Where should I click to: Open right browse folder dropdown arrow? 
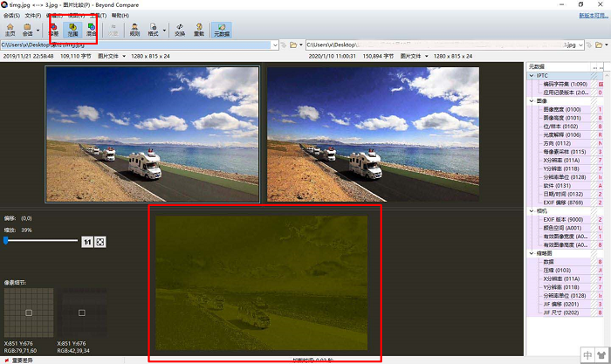click(607, 45)
